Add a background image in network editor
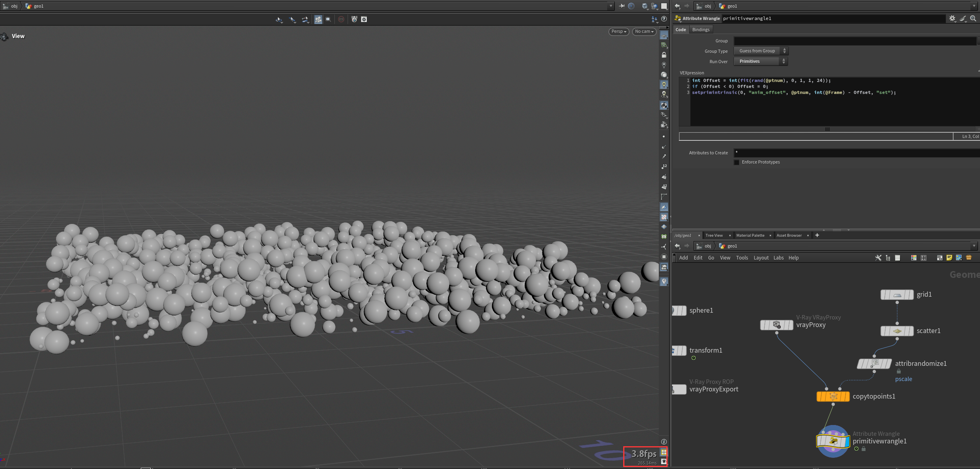Screen dimensions: 980x469 click(x=959, y=258)
